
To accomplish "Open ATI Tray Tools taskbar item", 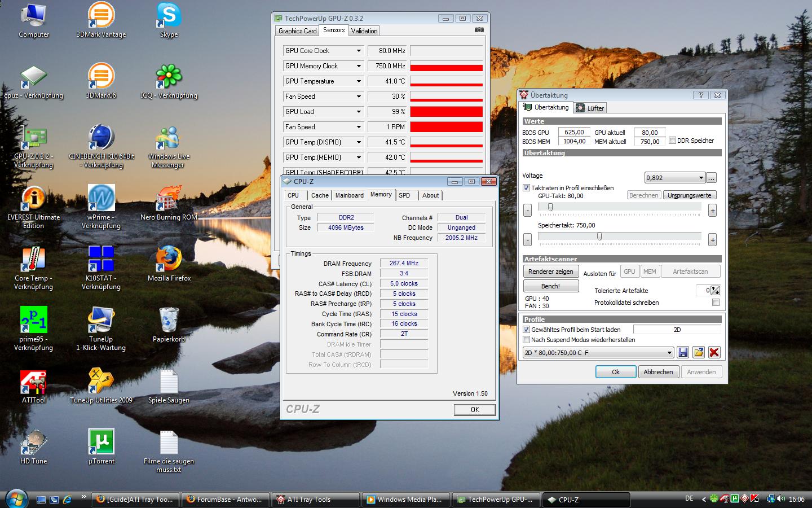I will pos(316,500).
